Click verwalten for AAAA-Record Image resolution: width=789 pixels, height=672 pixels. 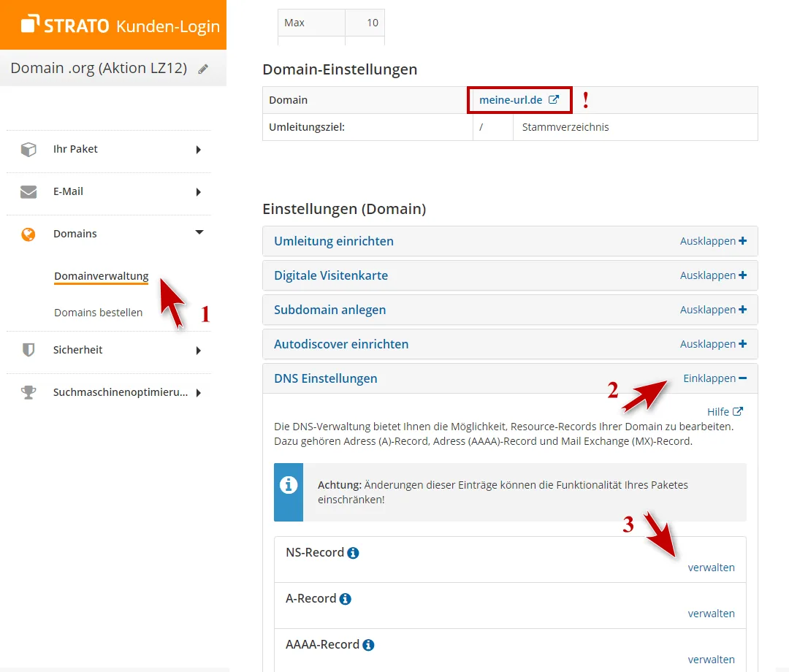tap(711, 660)
